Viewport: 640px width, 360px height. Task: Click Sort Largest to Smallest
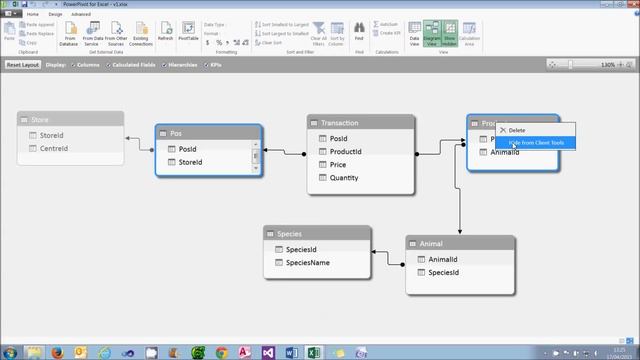tap(282, 33)
